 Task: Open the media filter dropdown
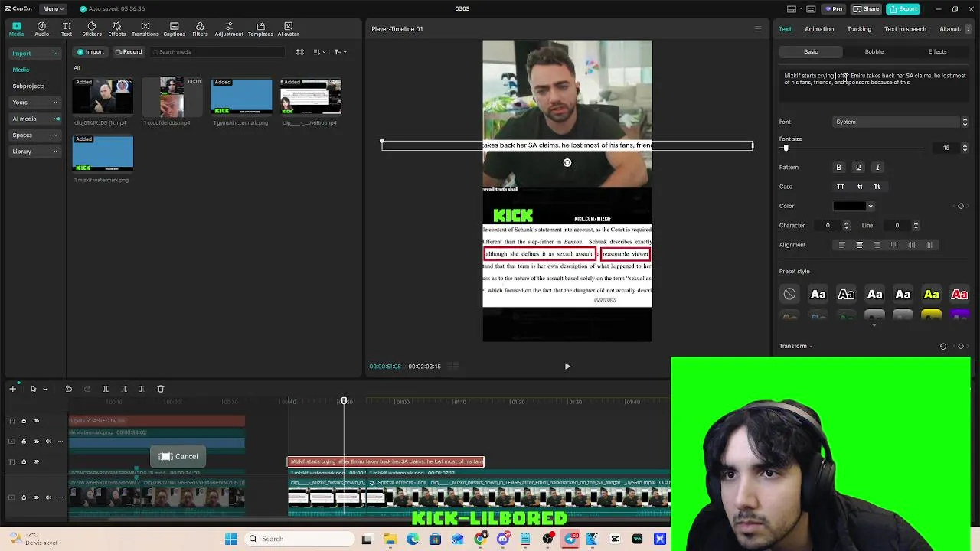pos(341,52)
